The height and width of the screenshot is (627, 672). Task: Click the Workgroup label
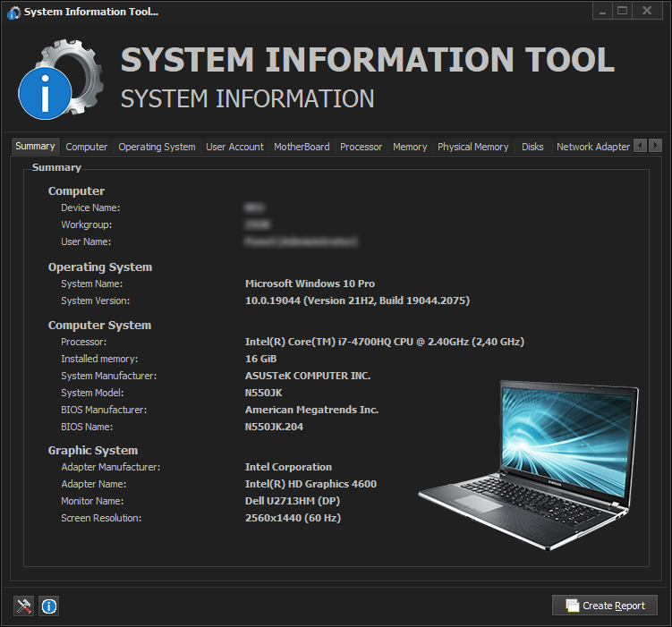(x=86, y=225)
